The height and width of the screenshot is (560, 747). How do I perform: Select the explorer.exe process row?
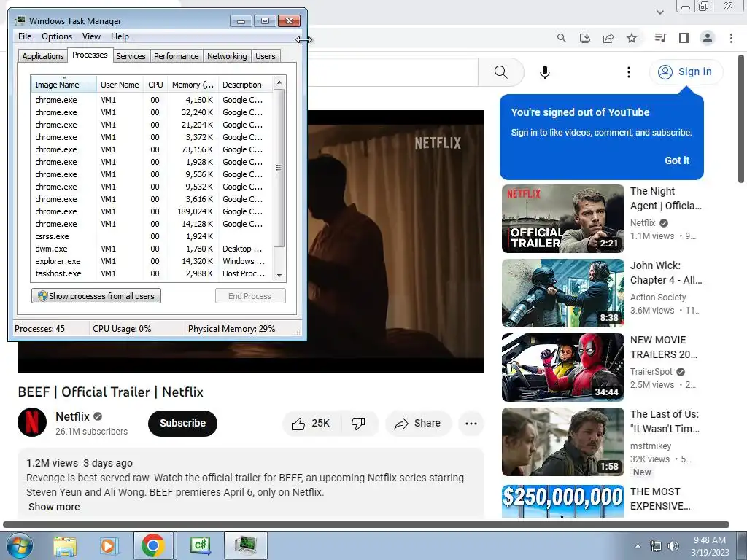tap(152, 261)
